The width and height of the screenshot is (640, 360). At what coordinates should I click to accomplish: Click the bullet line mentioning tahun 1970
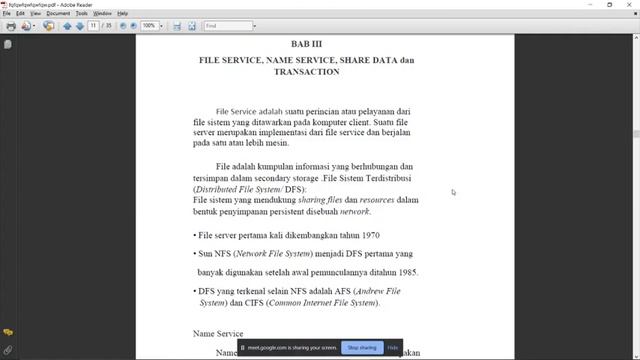pos(287,236)
